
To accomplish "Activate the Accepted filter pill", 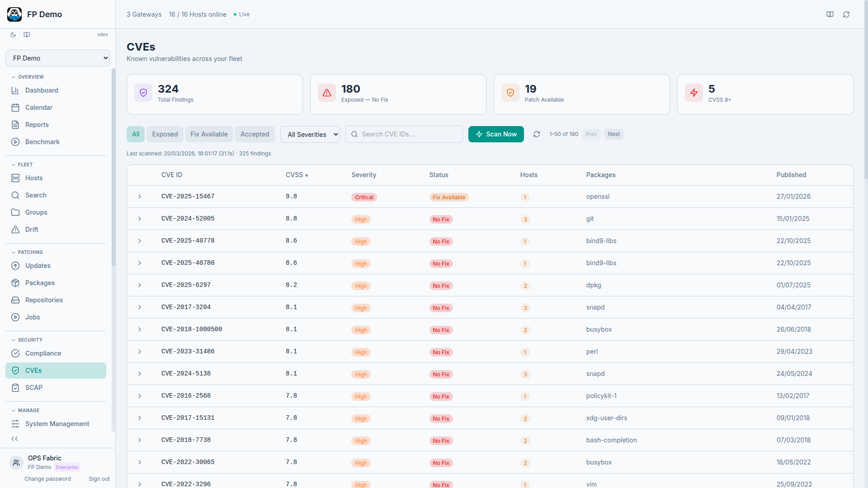I will tap(255, 134).
